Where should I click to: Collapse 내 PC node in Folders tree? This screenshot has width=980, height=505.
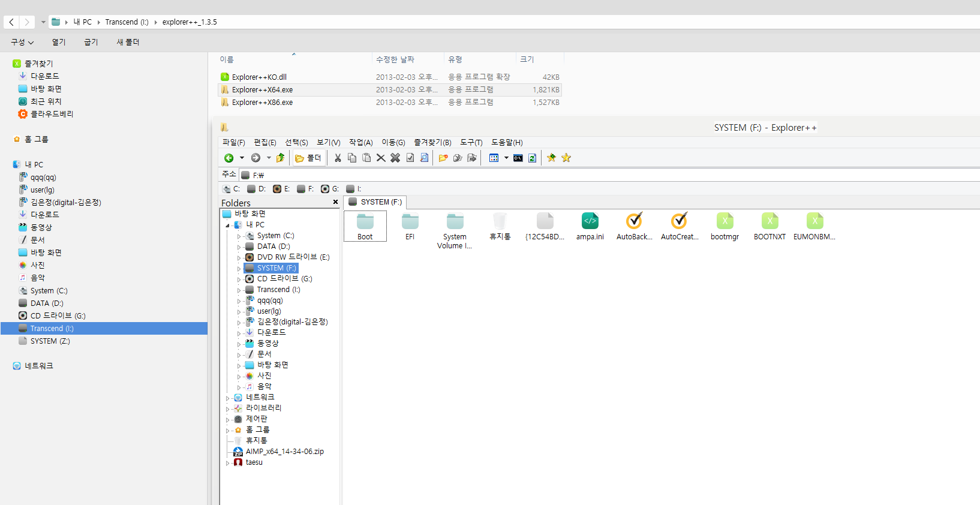point(227,226)
